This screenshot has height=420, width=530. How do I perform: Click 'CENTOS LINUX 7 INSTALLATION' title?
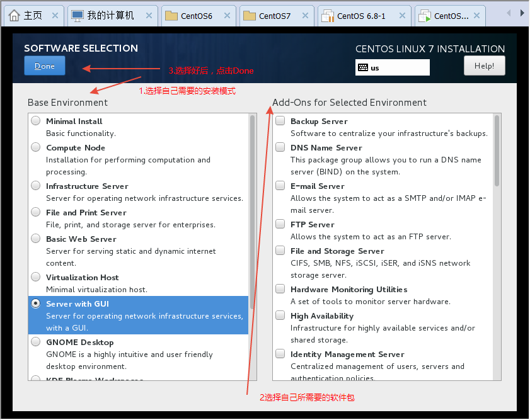(x=430, y=49)
